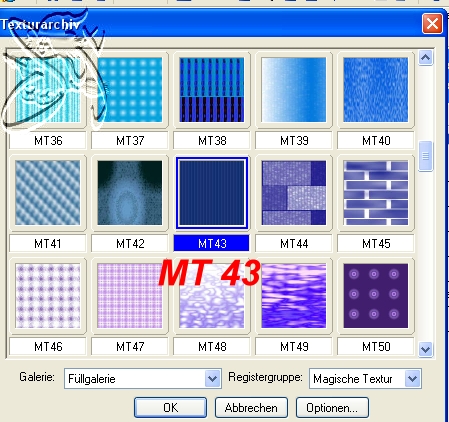Click the highlighted MT43 label
Screen dimensions: 449x422
point(212,243)
